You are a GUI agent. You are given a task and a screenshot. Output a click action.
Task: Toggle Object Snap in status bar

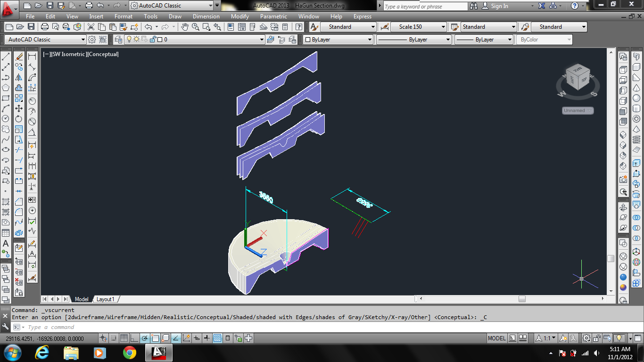point(155,338)
